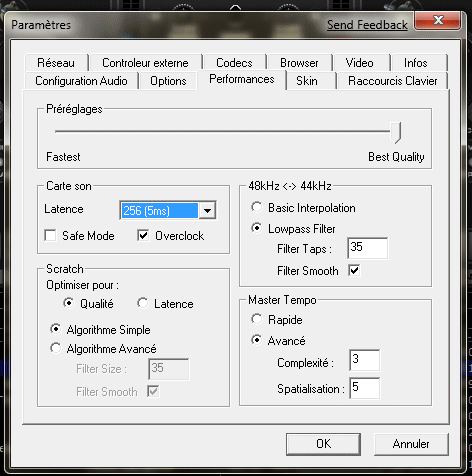
Task: Open the Configuration Audio tab
Action: 81,81
